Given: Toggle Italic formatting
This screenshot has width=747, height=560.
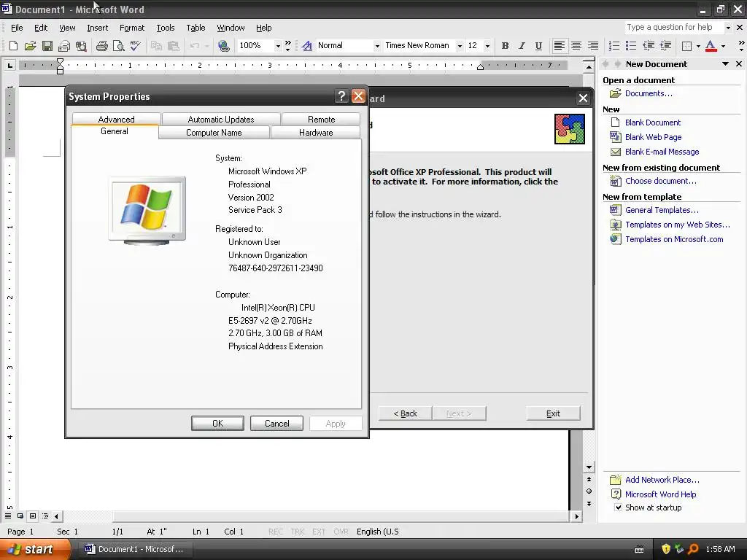Looking at the screenshot, I should [522, 46].
